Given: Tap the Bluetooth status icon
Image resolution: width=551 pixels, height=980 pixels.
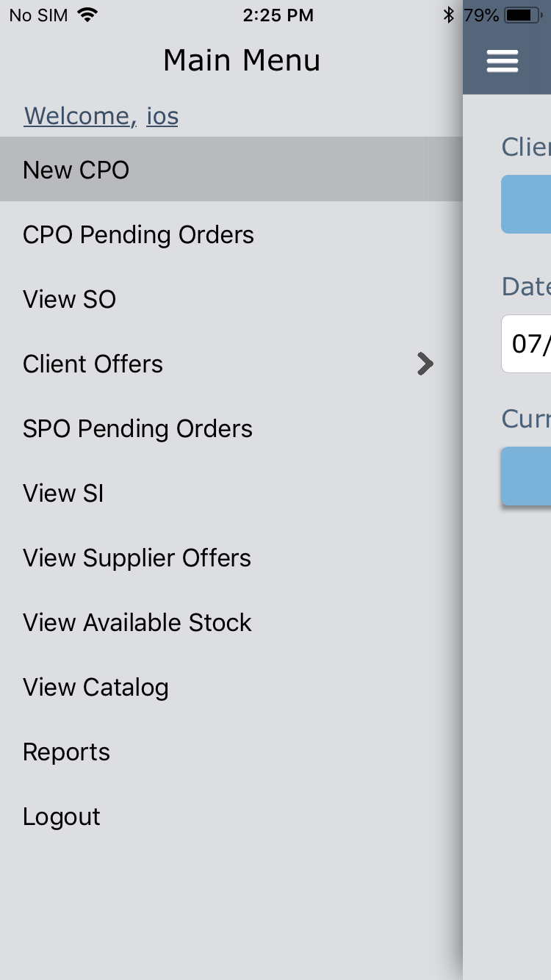Looking at the screenshot, I should pyautogui.click(x=449, y=15).
